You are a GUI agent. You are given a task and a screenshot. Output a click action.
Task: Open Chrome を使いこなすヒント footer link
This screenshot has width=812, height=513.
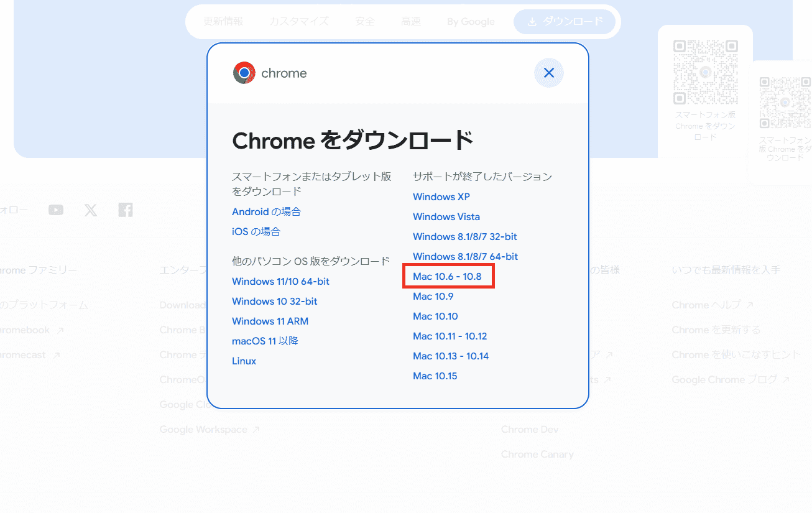pos(736,354)
